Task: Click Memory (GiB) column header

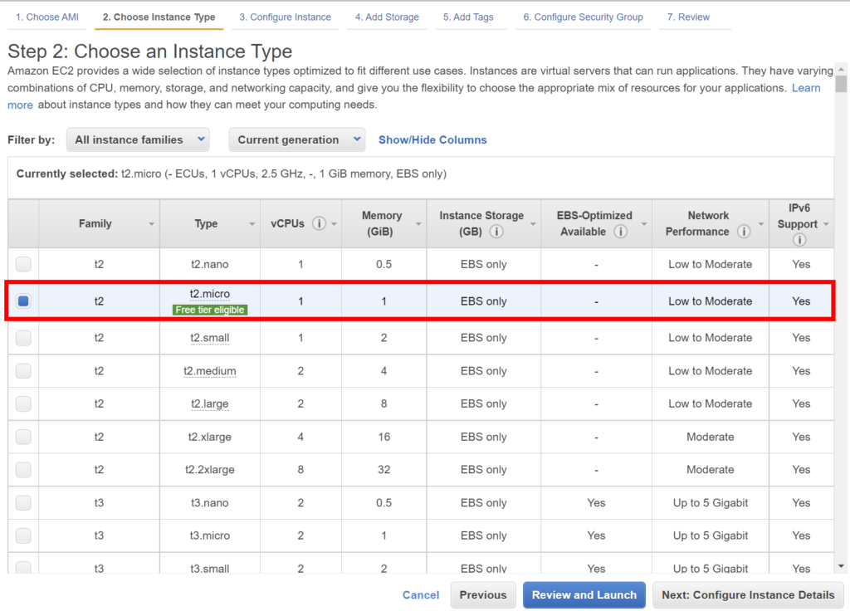Action: (382, 223)
